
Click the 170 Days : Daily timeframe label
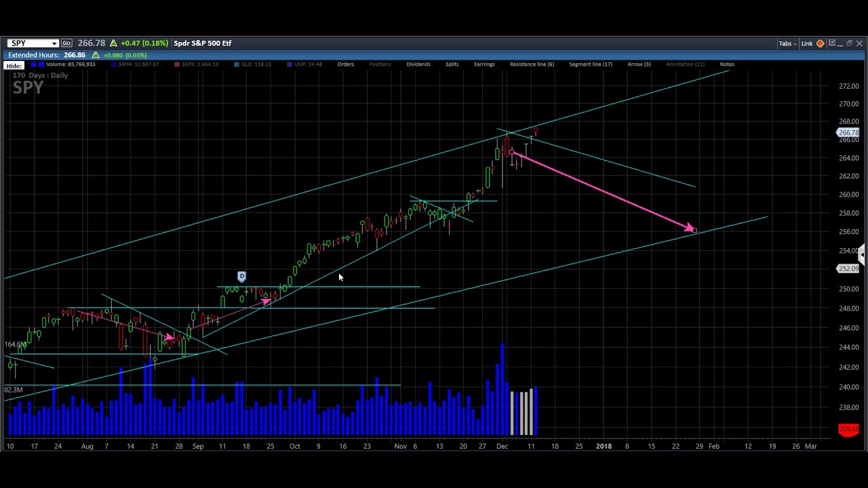40,75
